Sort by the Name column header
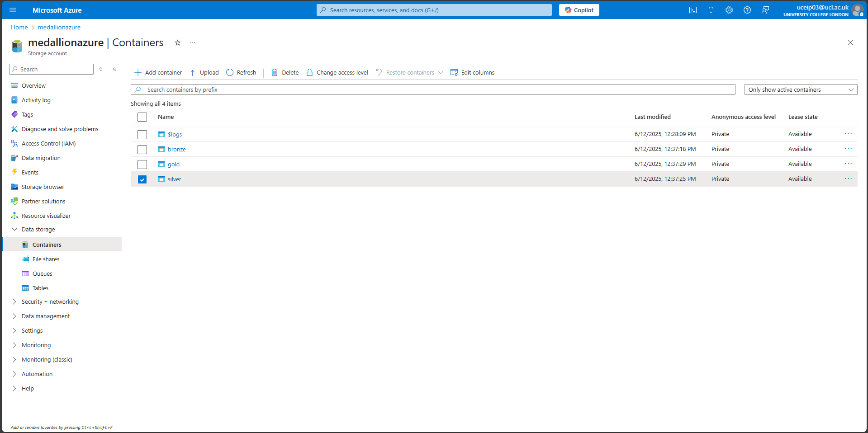868x433 pixels. click(x=166, y=117)
